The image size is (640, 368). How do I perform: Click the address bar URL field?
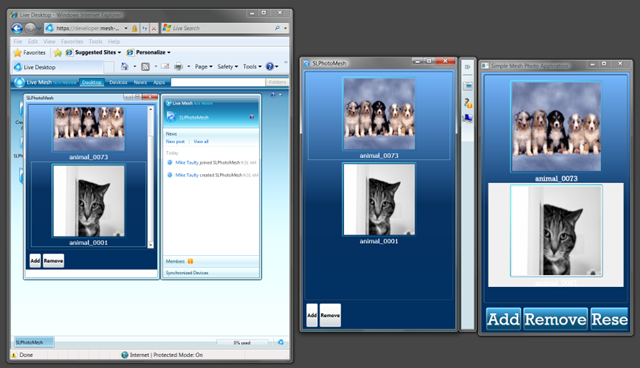pyautogui.click(x=87, y=28)
